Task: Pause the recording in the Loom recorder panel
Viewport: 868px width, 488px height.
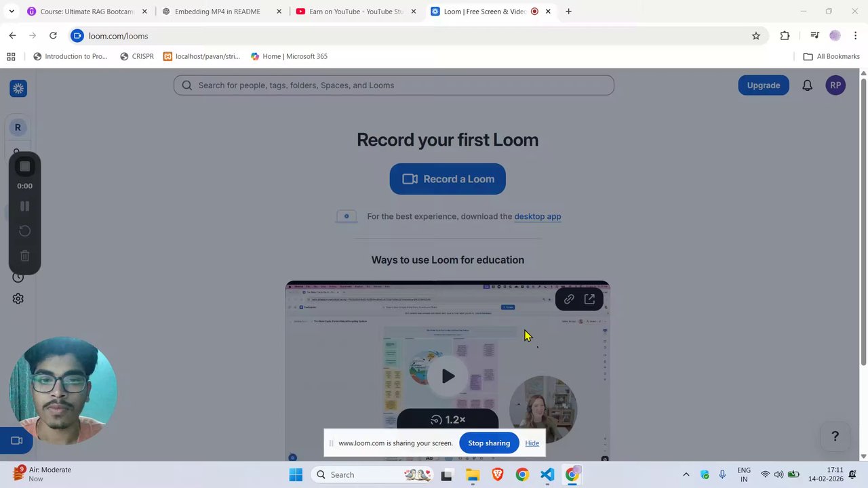Action: [24, 206]
